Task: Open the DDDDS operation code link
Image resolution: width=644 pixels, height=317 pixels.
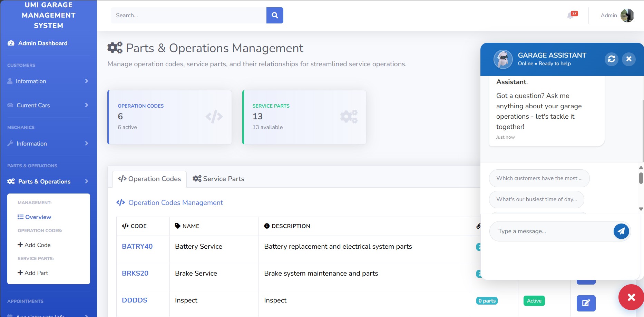Action: (x=135, y=300)
